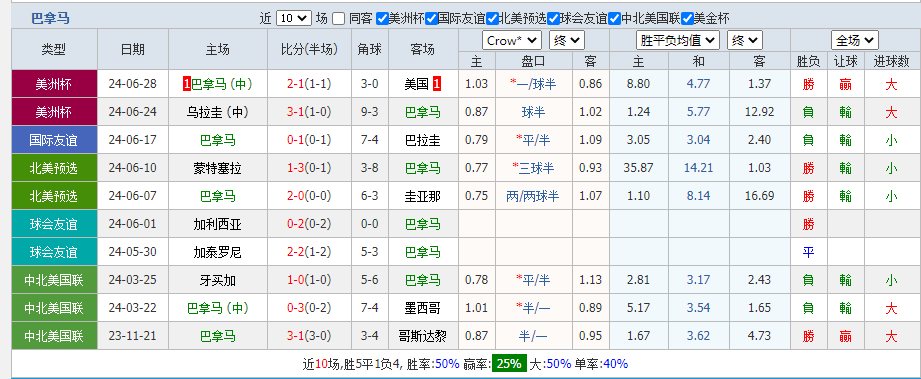The width and height of the screenshot is (921, 379).
Task: Open the 2-2(1-2) score of 加泰罗尼 match
Action: [309, 252]
